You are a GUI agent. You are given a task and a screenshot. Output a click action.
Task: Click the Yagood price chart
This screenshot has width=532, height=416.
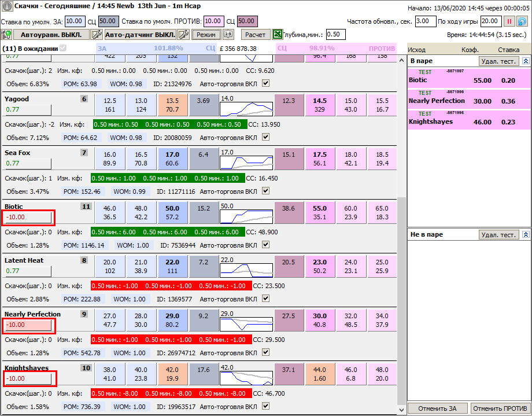point(246,109)
